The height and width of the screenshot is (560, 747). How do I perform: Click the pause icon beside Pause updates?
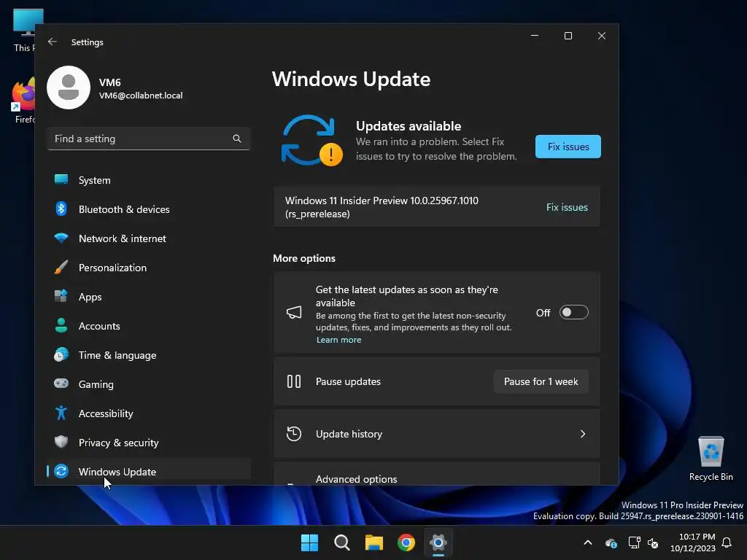(x=294, y=381)
